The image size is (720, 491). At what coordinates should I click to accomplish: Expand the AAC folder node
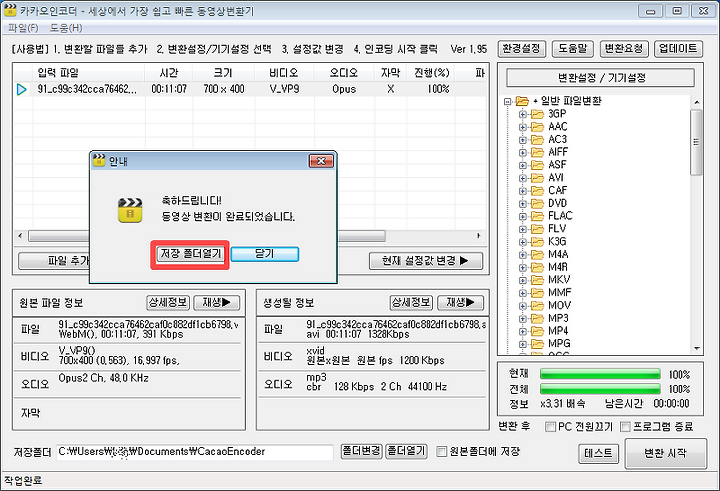[523, 127]
